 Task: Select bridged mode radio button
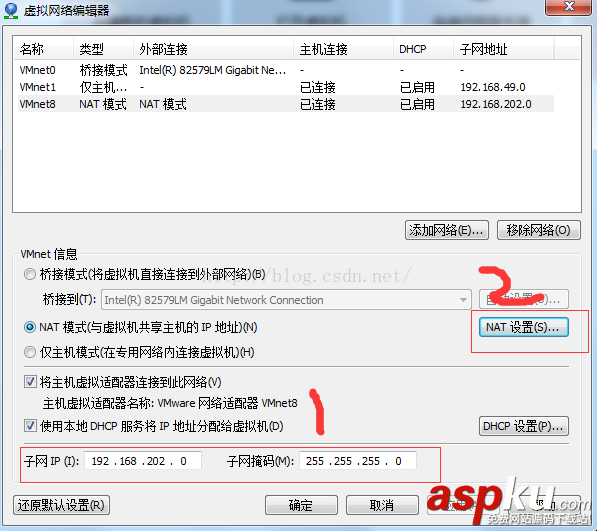30,274
